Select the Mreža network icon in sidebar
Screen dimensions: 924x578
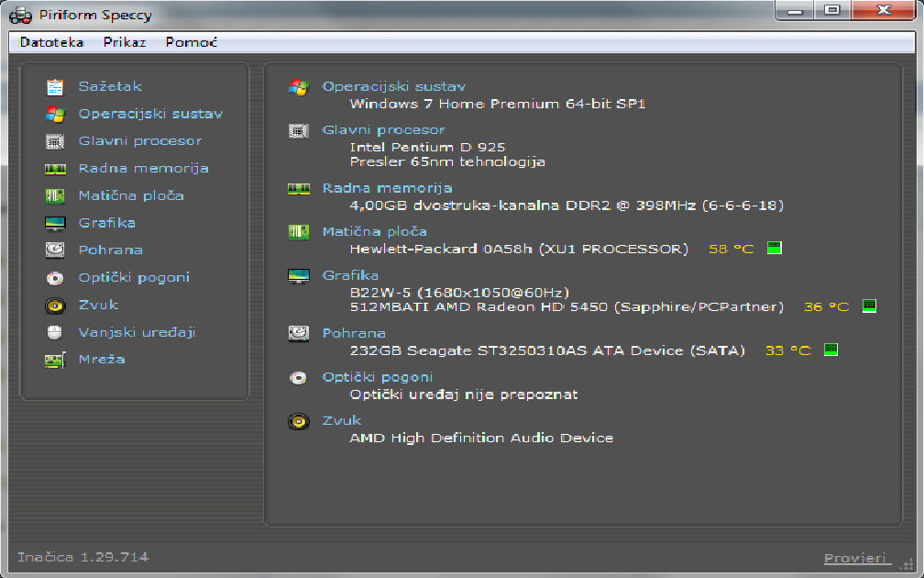(55, 360)
